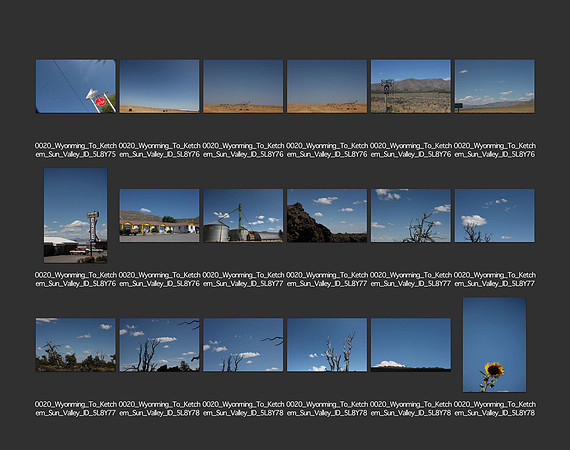
Task: Click the filename label under the yellow motel
Action: pyautogui.click(x=160, y=279)
